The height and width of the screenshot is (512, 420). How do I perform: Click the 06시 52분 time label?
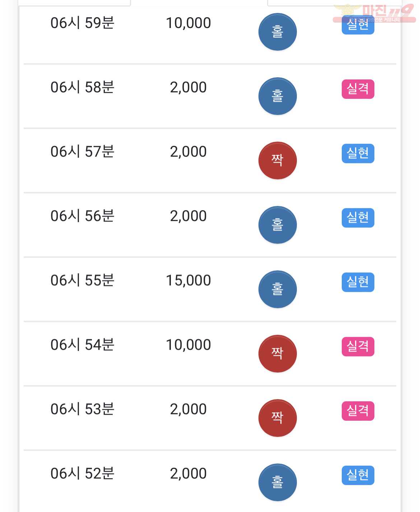click(82, 474)
